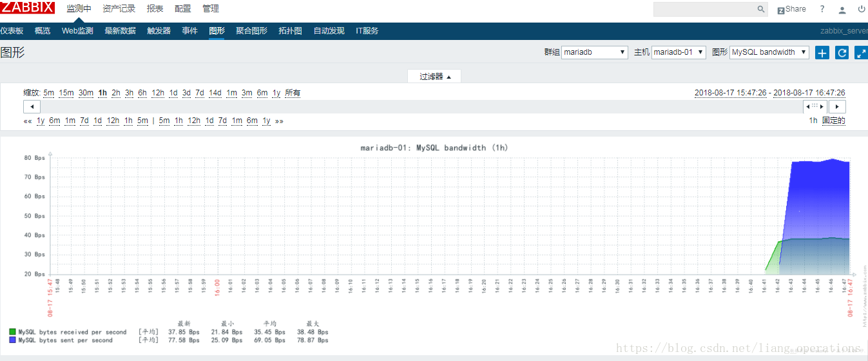Screen dimensions: 868x361
Task: Open the help question mark icon
Action: (822, 9)
